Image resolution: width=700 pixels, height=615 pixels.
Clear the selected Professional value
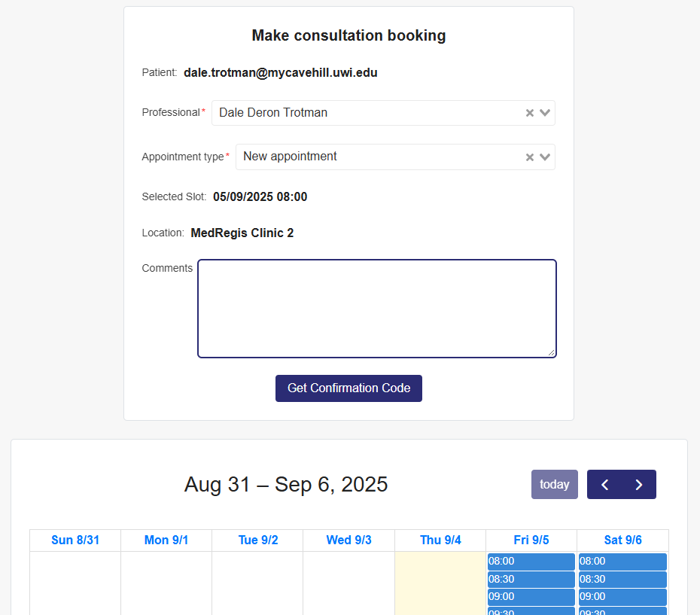tap(529, 113)
